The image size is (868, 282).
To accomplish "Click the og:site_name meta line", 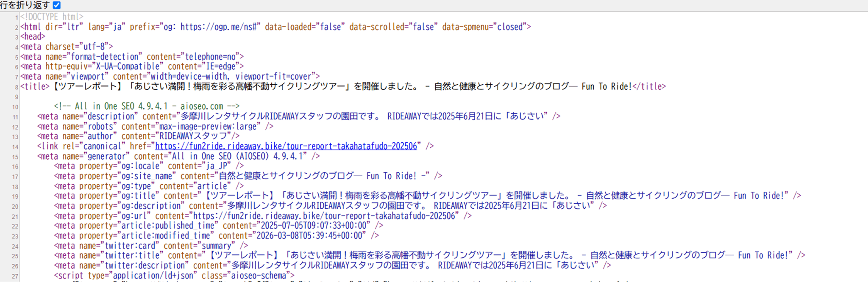I will (x=248, y=176).
